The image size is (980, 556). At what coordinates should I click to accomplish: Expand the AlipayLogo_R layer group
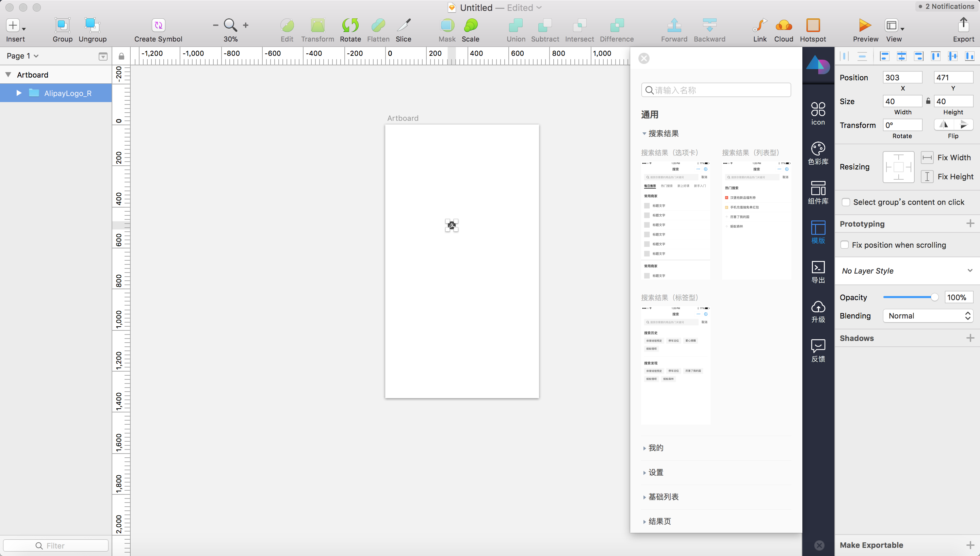(x=19, y=93)
